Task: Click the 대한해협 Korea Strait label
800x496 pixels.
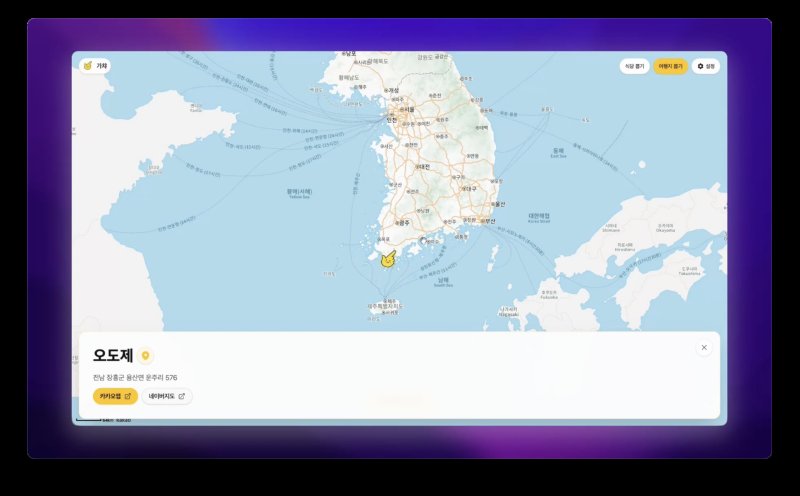Action: point(540,216)
